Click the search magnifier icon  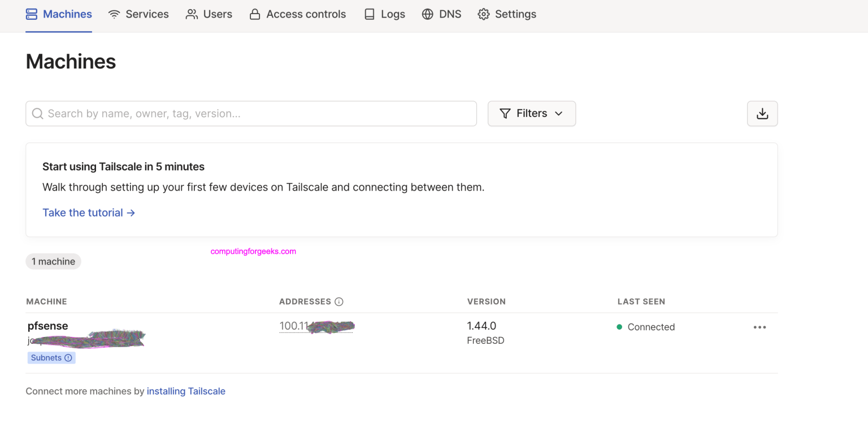[37, 114]
